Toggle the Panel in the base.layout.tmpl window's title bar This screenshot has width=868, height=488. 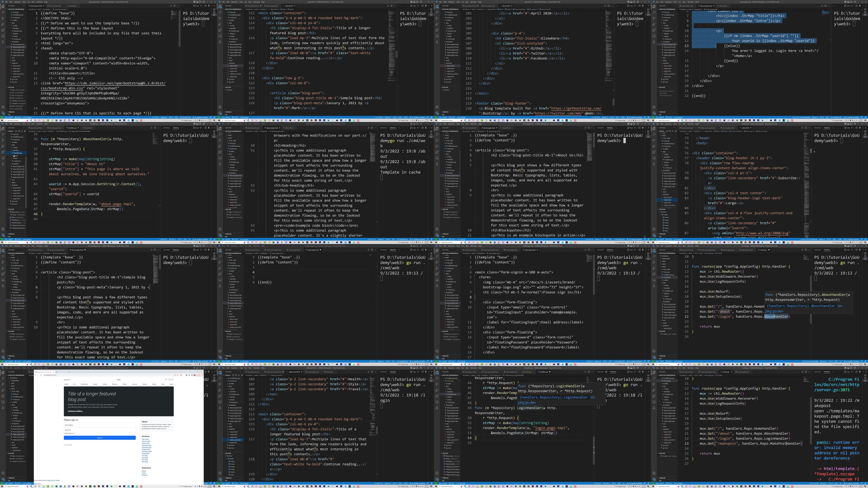197,2
